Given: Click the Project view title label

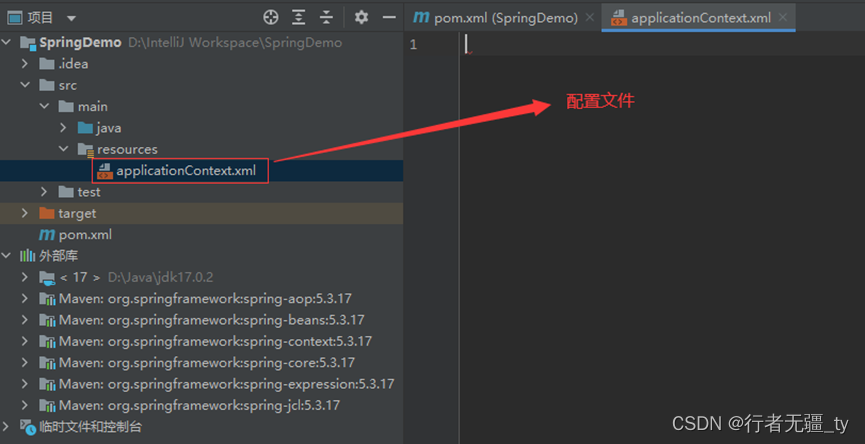Looking at the screenshot, I should point(40,18).
